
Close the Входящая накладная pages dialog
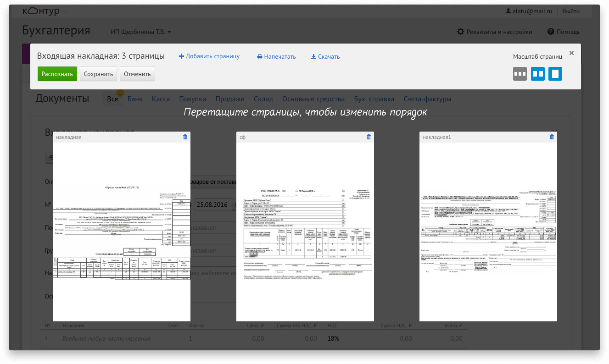point(571,53)
